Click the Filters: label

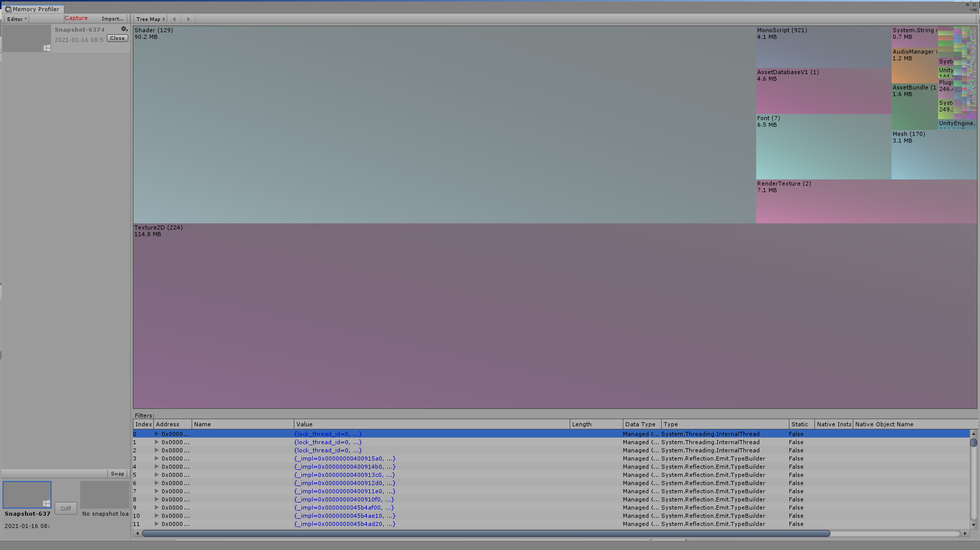pyautogui.click(x=144, y=416)
